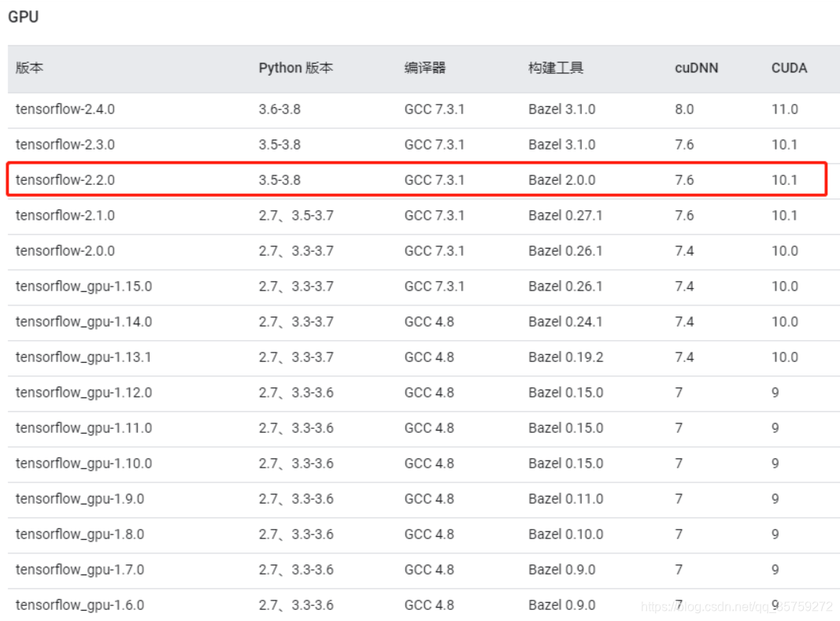Click Bazel 0.15.0 in tensorflow_gpu-1.12.0 row
Viewport: 840px width, 621px height.
click(566, 393)
